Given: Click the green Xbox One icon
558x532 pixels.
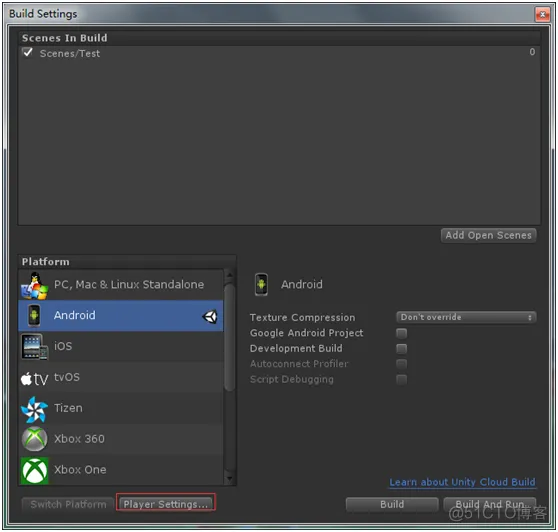Looking at the screenshot, I should point(35,471).
